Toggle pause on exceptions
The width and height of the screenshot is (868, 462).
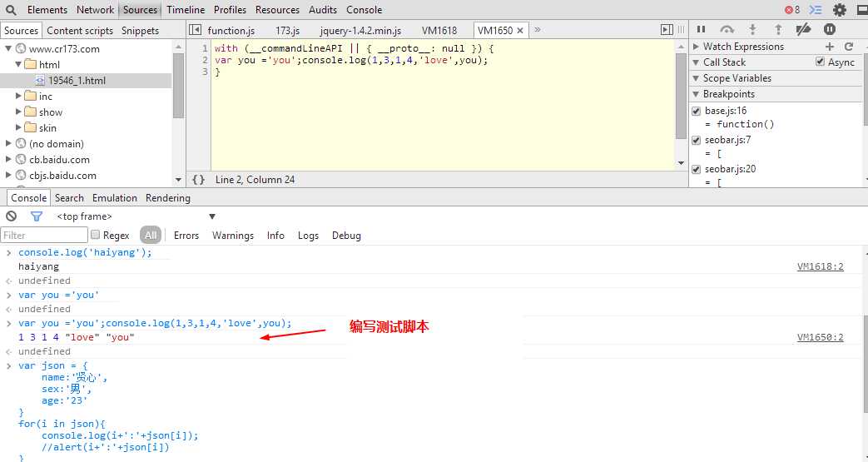point(829,29)
